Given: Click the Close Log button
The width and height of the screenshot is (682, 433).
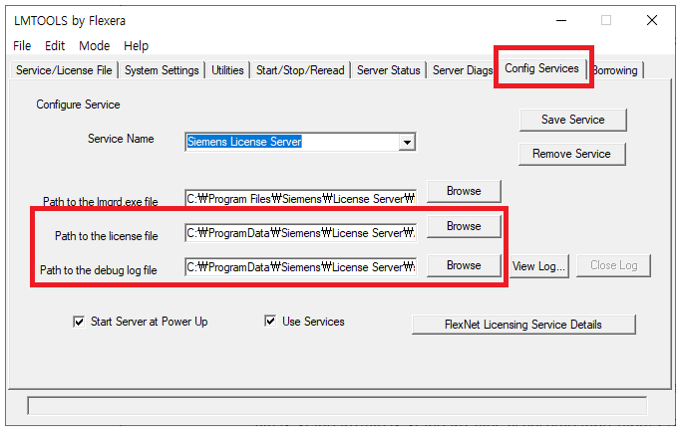Looking at the screenshot, I should click(x=613, y=265).
